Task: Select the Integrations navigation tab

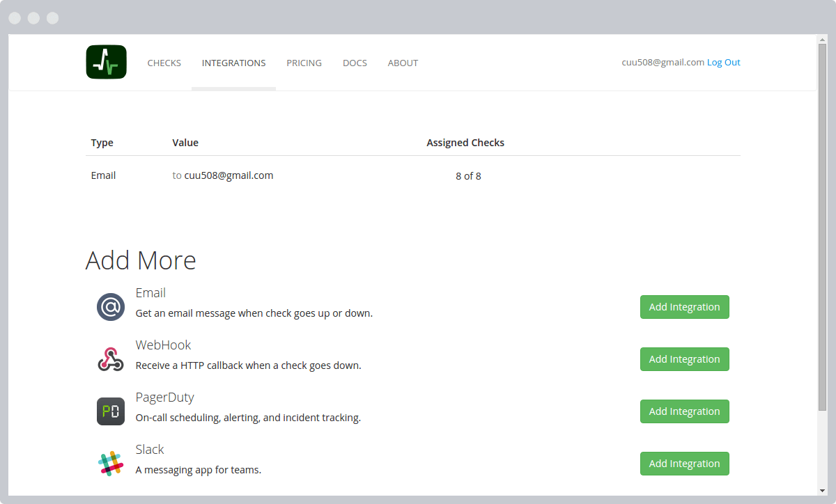Action: tap(233, 63)
